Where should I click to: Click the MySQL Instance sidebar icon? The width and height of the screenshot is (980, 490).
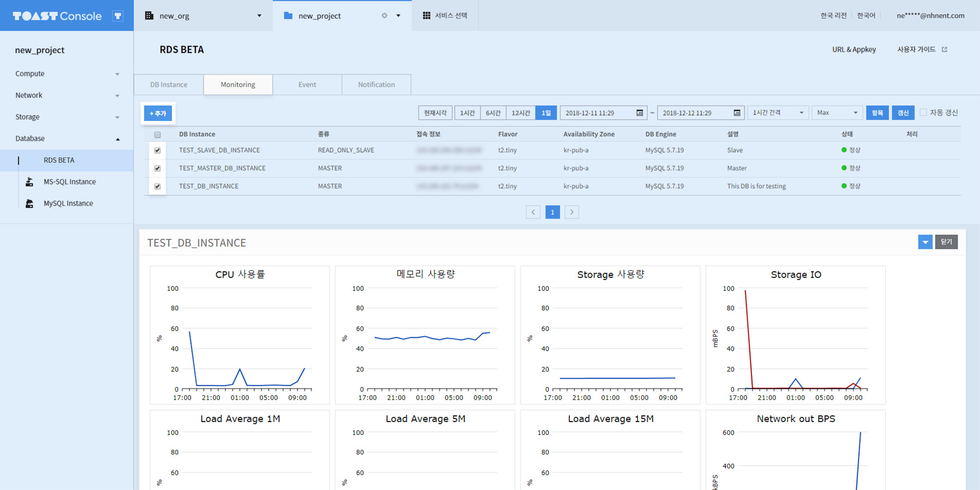coord(30,204)
